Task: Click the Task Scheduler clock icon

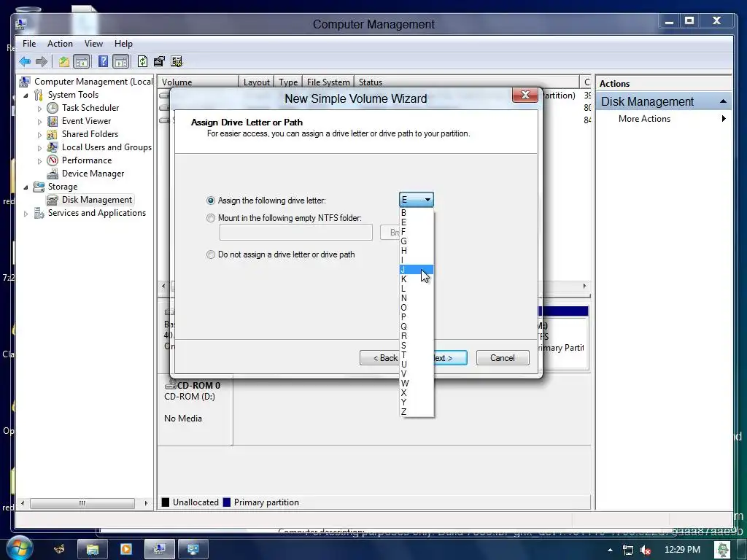Action: 53,108
